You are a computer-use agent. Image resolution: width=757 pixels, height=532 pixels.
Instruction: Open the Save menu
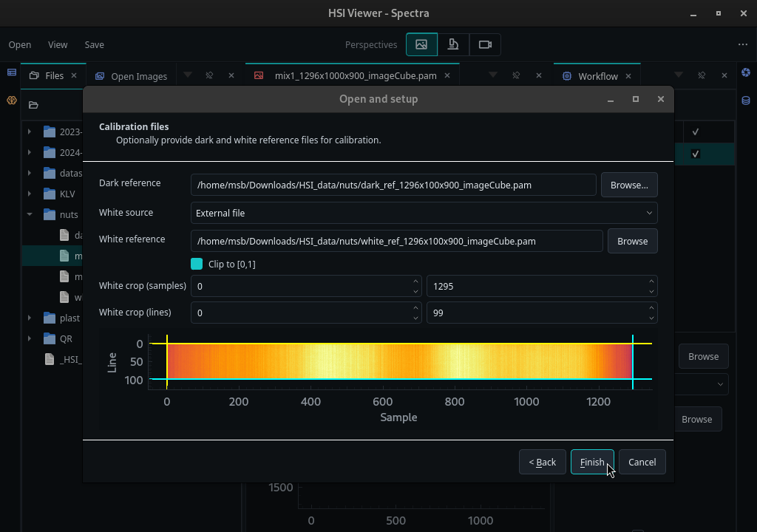tap(94, 44)
